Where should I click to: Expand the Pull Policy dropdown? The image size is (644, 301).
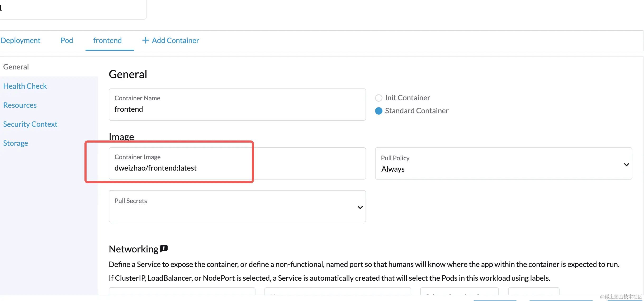tap(503, 163)
